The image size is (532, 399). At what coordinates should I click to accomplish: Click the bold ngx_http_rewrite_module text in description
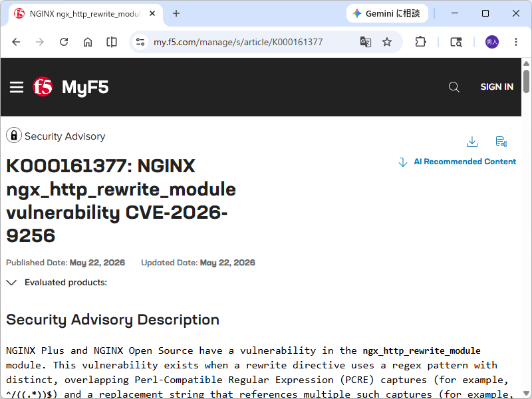[x=422, y=350]
